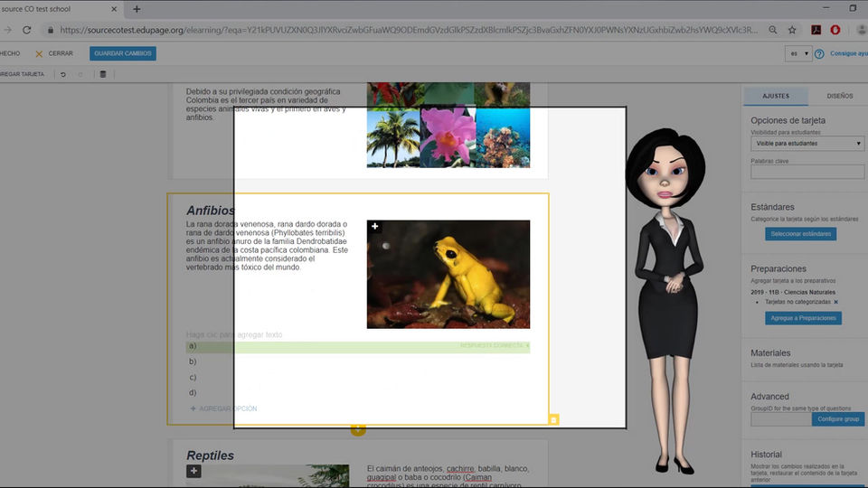Image resolution: width=868 pixels, height=488 pixels.
Task: Click the yellow frog image
Action: (448, 275)
